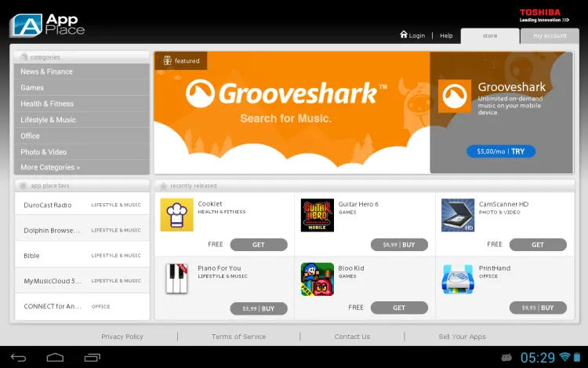Tap the Android debug notification icon
The image size is (588, 368).
(x=506, y=358)
